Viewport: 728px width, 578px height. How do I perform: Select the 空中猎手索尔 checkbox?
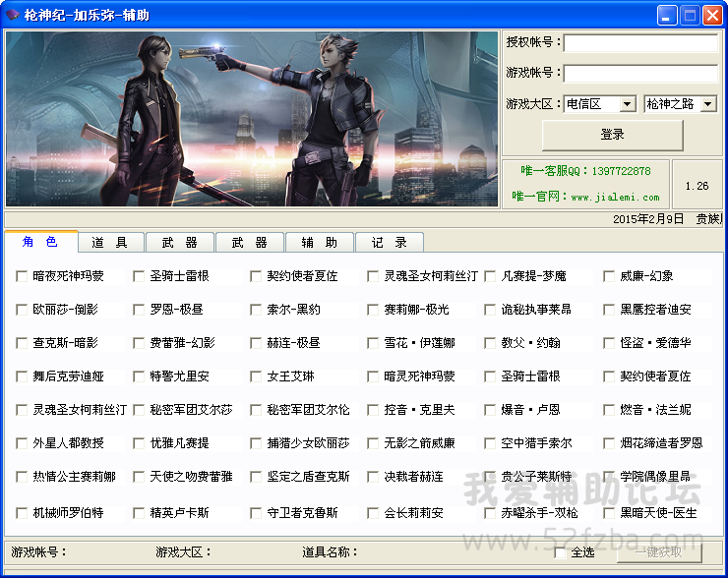490,443
